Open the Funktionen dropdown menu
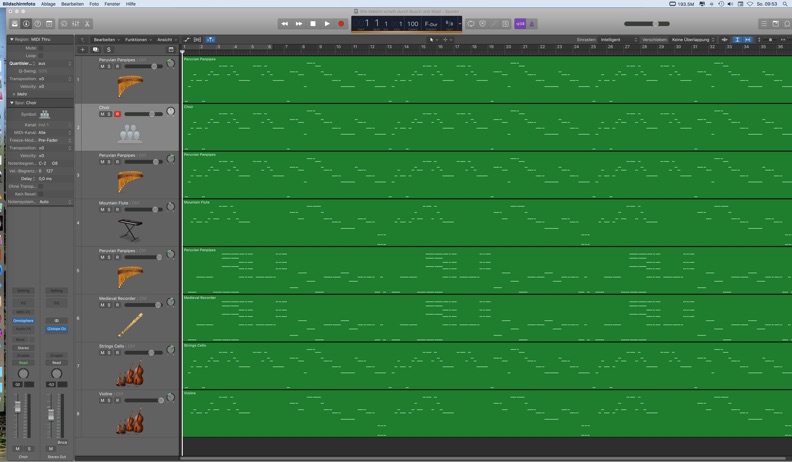 (x=138, y=39)
